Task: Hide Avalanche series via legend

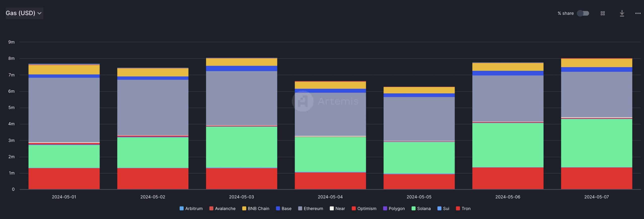Action: (x=222, y=208)
